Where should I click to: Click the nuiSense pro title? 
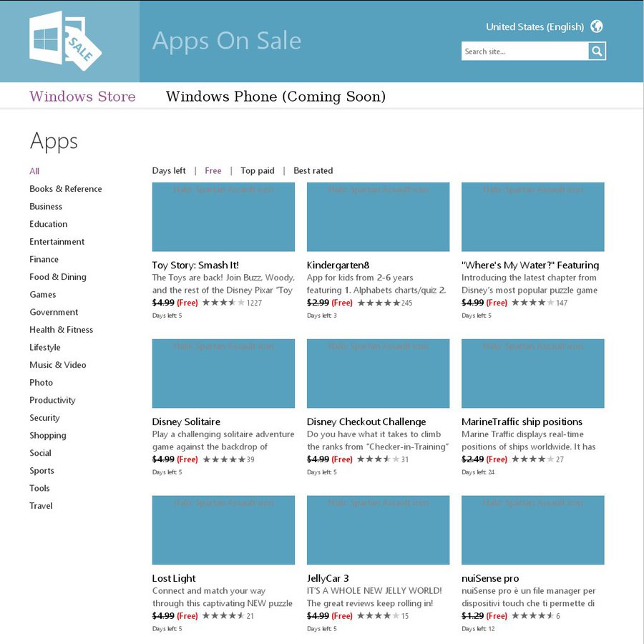pyautogui.click(x=490, y=578)
